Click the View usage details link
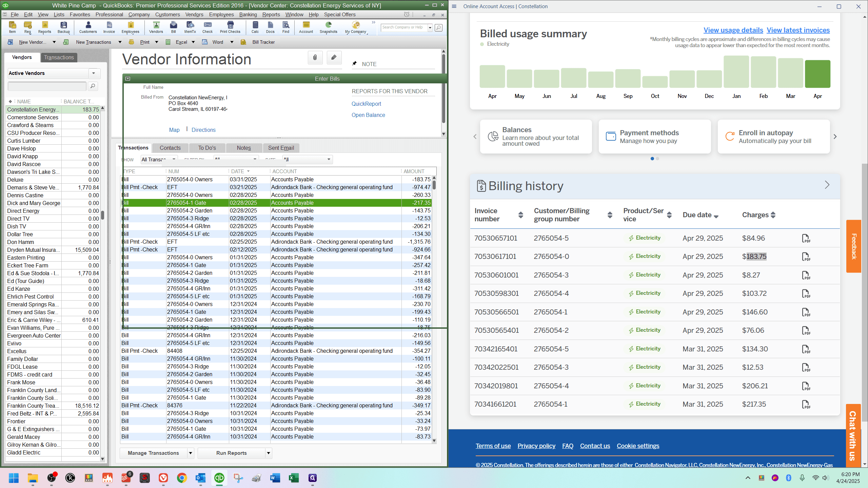 (733, 30)
